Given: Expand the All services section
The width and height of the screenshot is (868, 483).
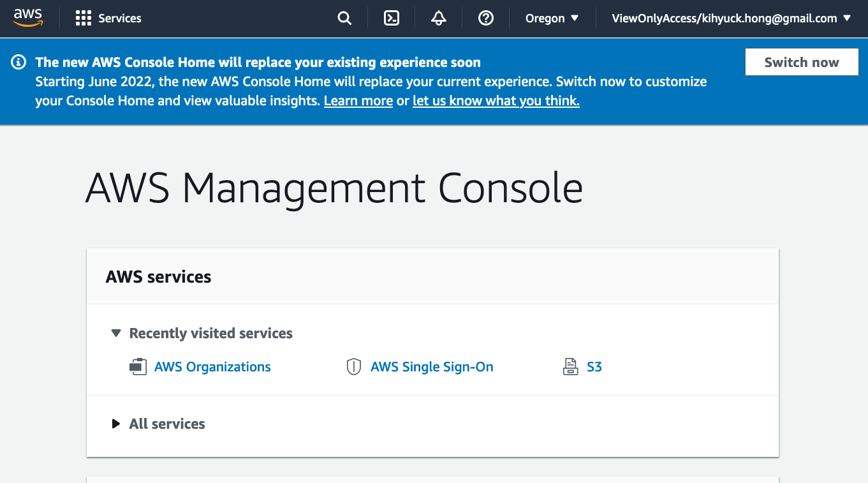Looking at the screenshot, I should pyautogui.click(x=115, y=424).
